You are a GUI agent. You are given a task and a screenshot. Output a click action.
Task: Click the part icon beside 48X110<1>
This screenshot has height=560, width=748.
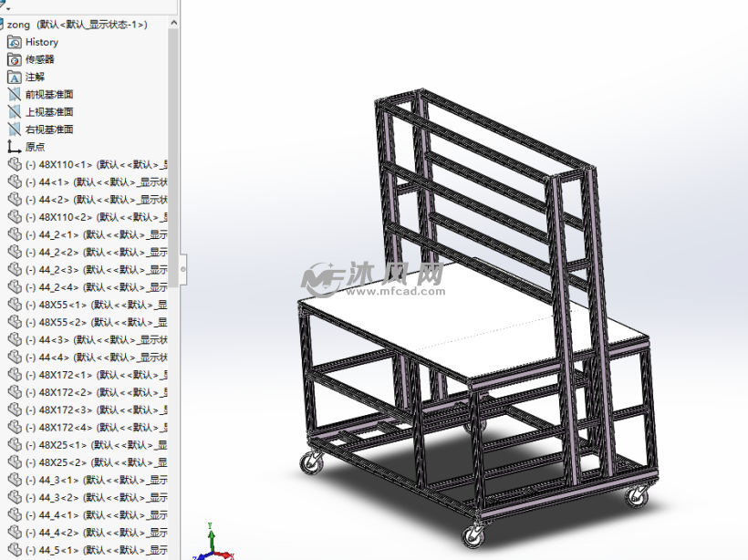click(14, 165)
